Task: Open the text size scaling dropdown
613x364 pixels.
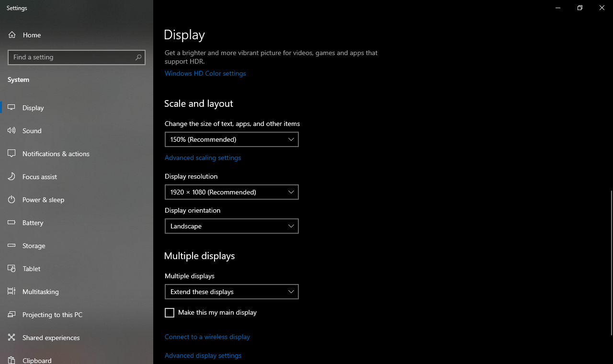Action: (x=232, y=139)
